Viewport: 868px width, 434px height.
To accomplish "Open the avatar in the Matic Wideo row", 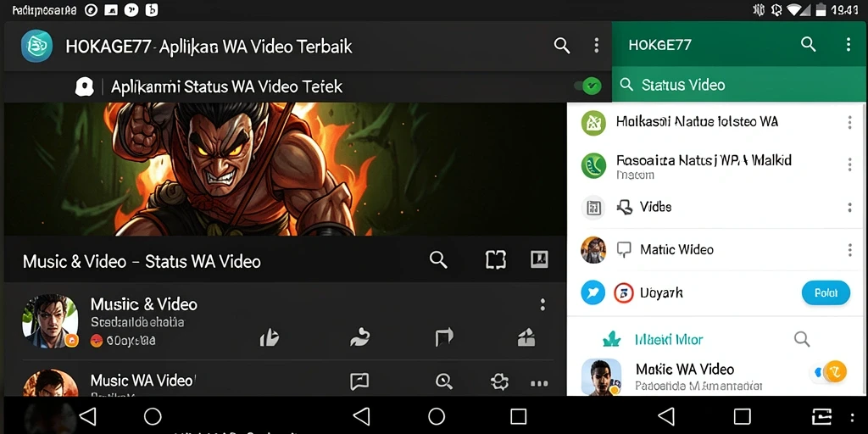I will pyautogui.click(x=593, y=250).
